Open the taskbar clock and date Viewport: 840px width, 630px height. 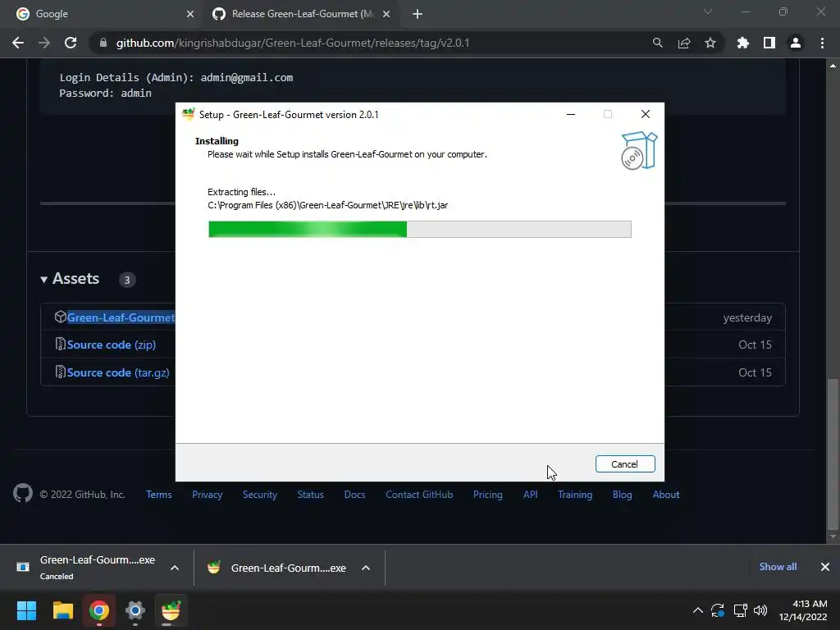(x=802, y=610)
